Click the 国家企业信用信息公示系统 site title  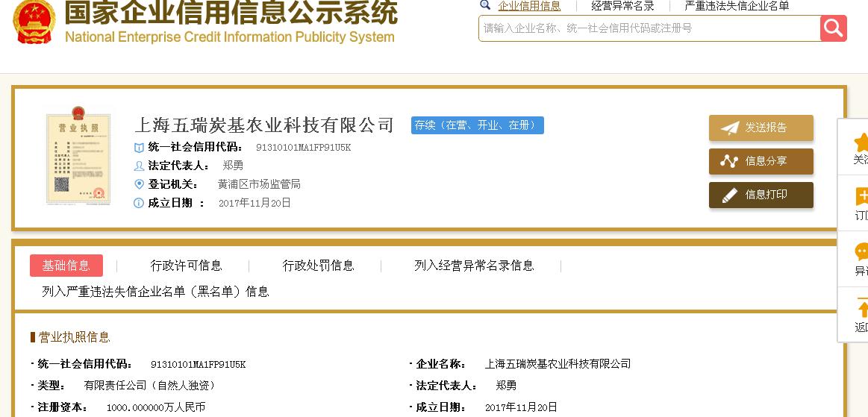(x=231, y=12)
